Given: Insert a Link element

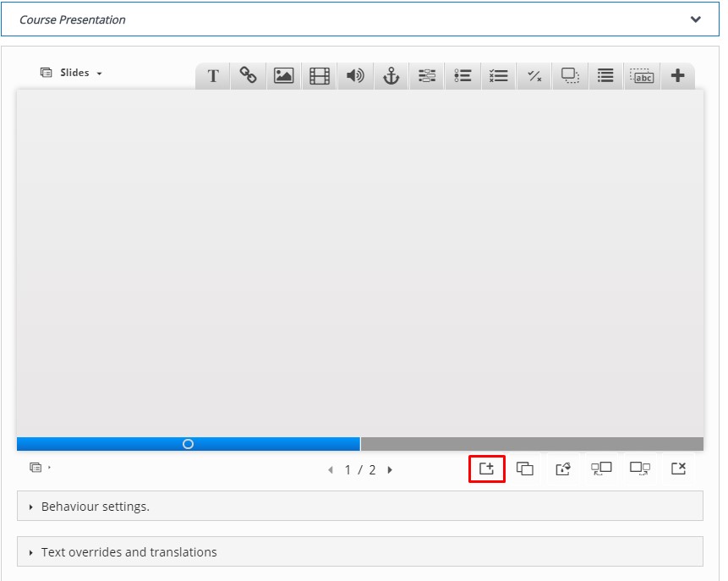Looking at the screenshot, I should coord(249,76).
